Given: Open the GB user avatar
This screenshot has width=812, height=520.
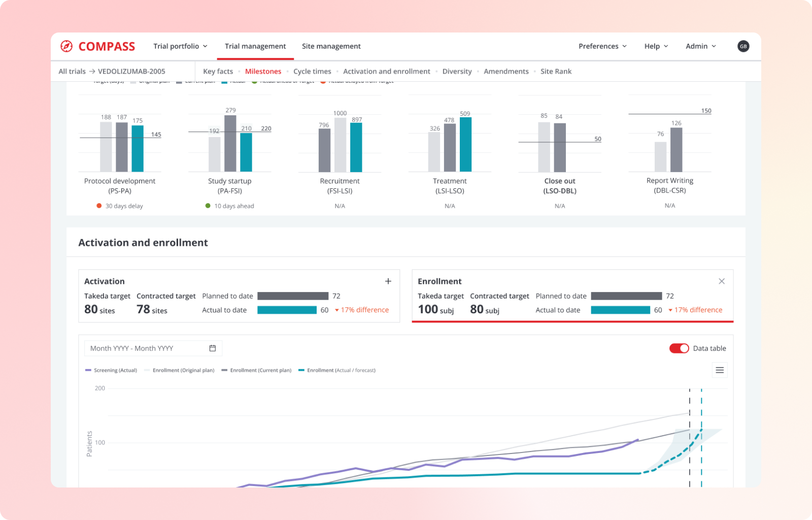Looking at the screenshot, I should [743, 46].
